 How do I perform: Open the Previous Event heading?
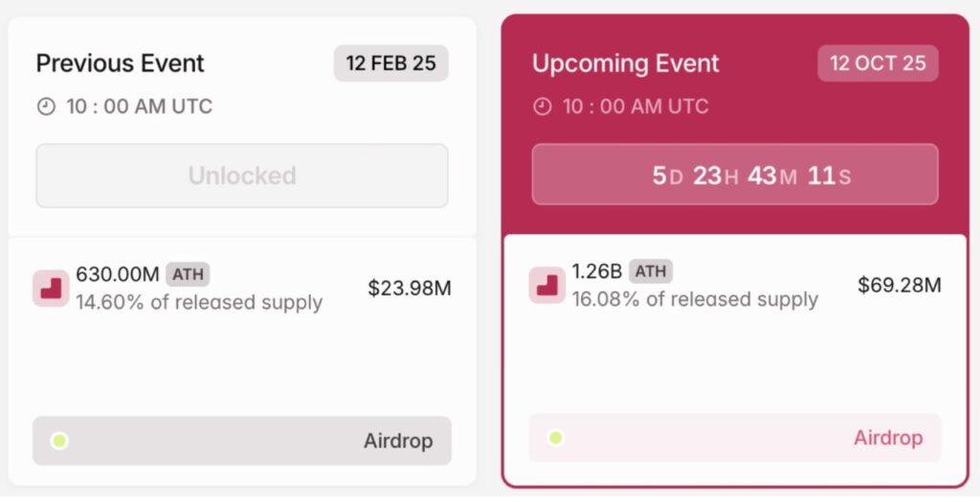point(121,64)
